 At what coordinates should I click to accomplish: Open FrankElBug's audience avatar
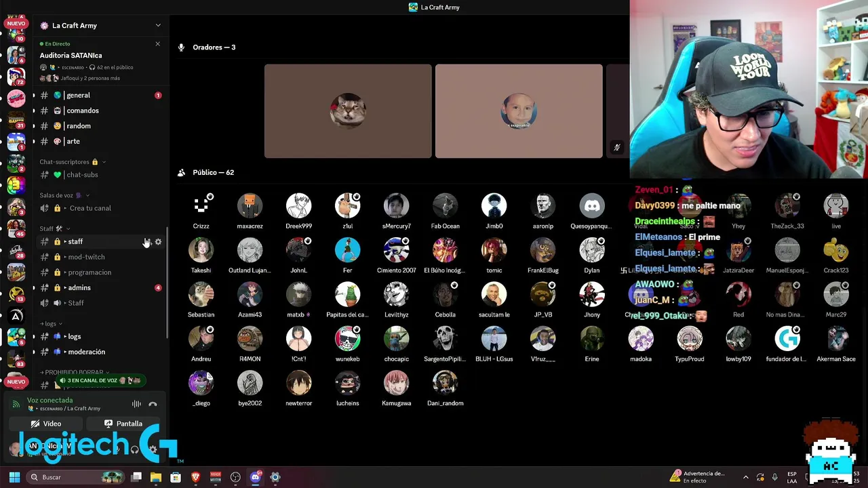tap(542, 250)
